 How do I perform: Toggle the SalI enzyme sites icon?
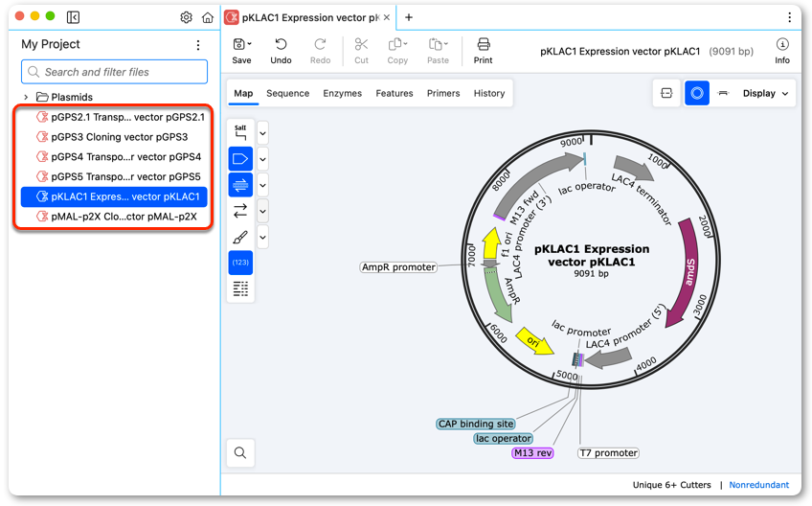coord(240,132)
